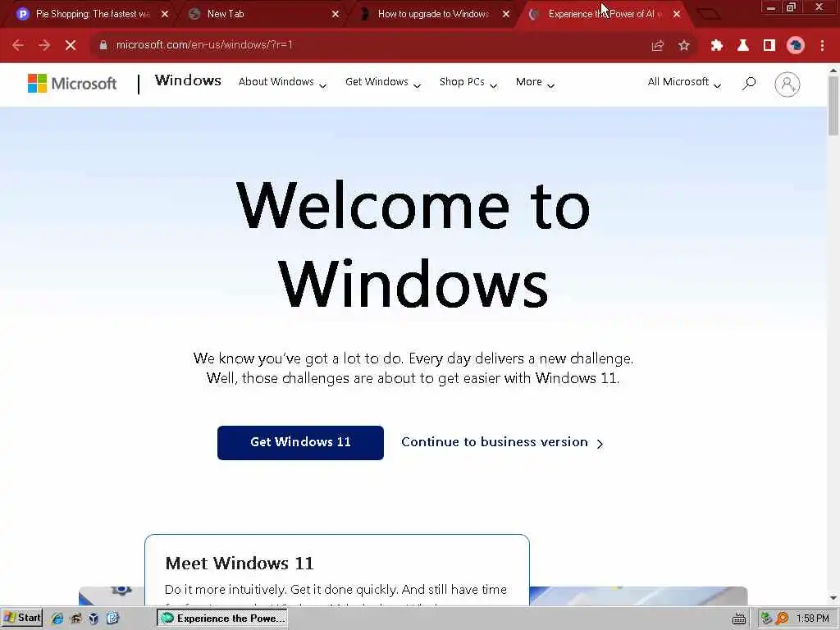Open a new tab with the plus button
The image size is (840, 630).
click(710, 14)
